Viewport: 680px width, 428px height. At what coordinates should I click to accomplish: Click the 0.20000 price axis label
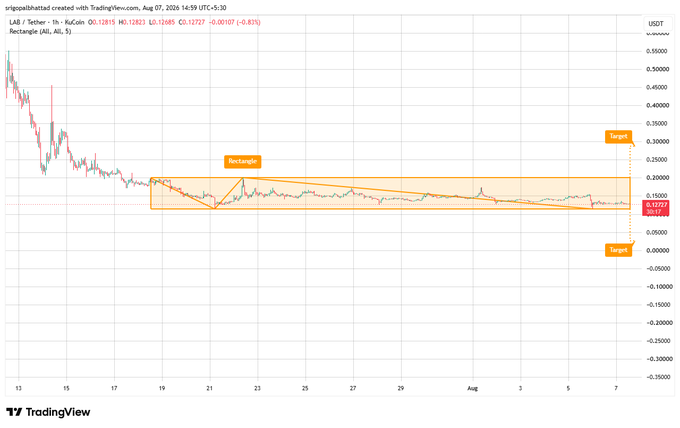[657, 178]
